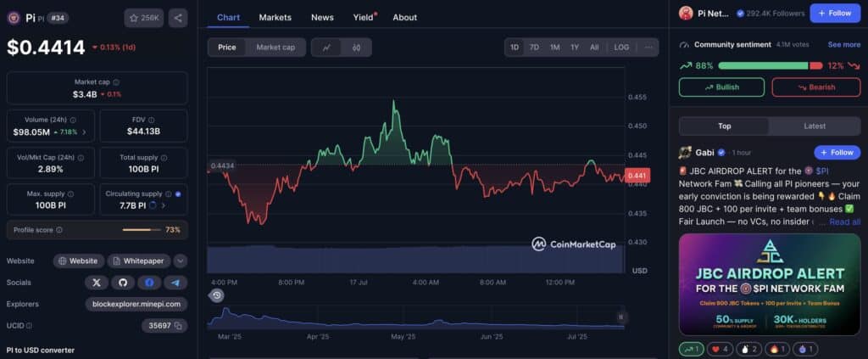Open the News tab

coord(322,18)
